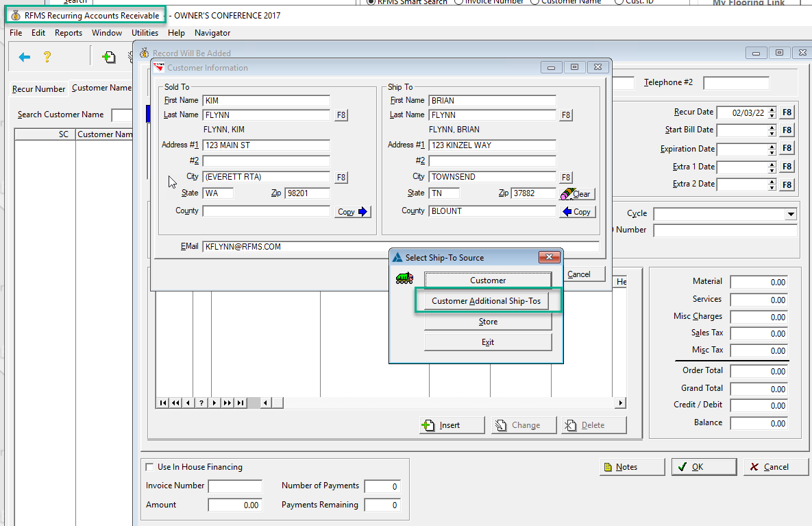Viewport: 812px width, 526px height.
Task: Go to next page in grid navigator
Action: point(227,403)
